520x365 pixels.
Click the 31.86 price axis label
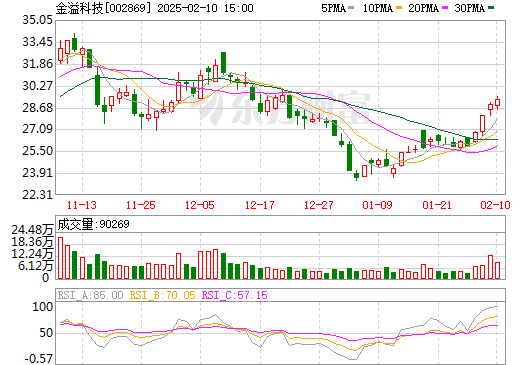(x=37, y=64)
